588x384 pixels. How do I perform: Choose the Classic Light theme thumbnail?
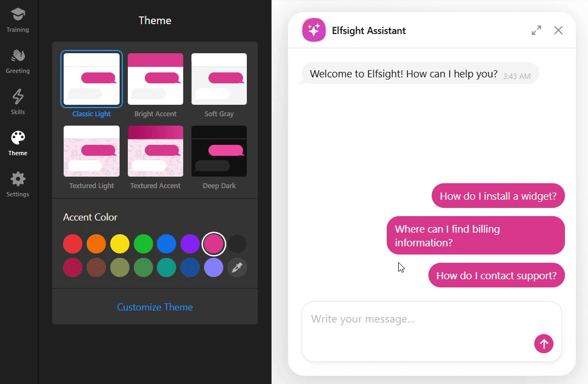(x=92, y=79)
